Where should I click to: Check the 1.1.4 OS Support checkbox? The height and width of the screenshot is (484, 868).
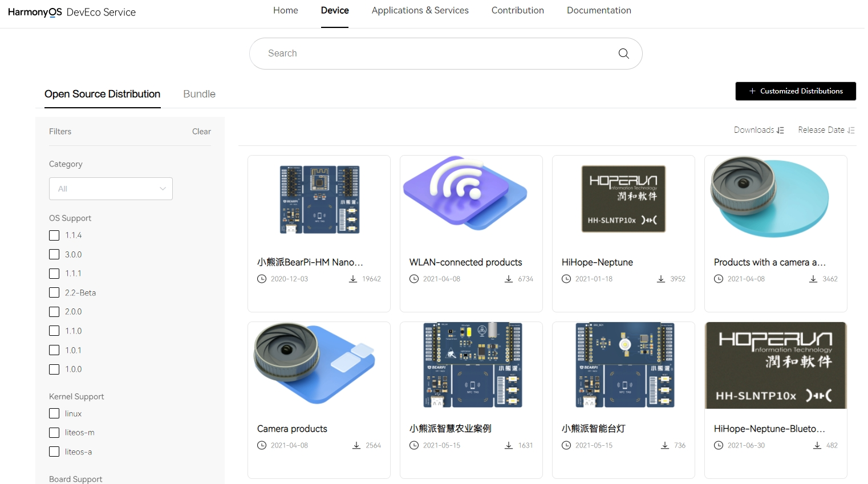tap(54, 235)
